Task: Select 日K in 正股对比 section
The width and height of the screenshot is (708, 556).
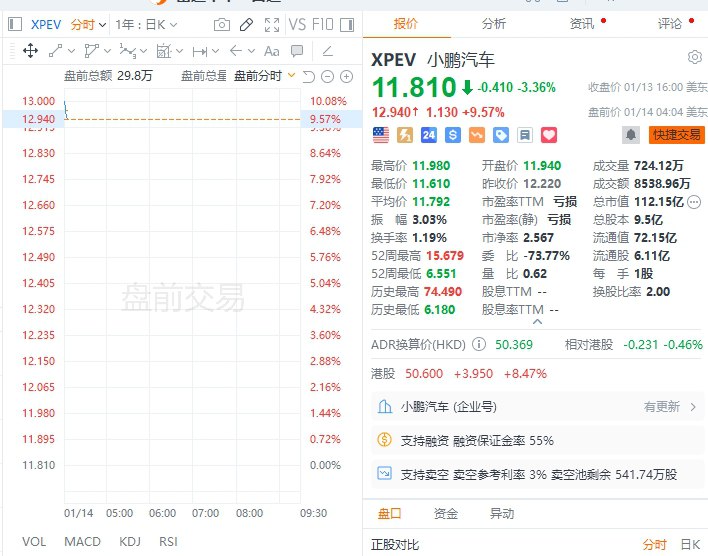Action: [x=690, y=544]
